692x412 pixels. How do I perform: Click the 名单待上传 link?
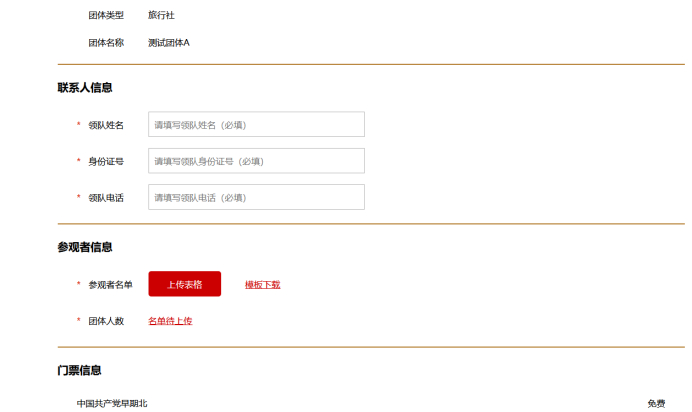170,321
